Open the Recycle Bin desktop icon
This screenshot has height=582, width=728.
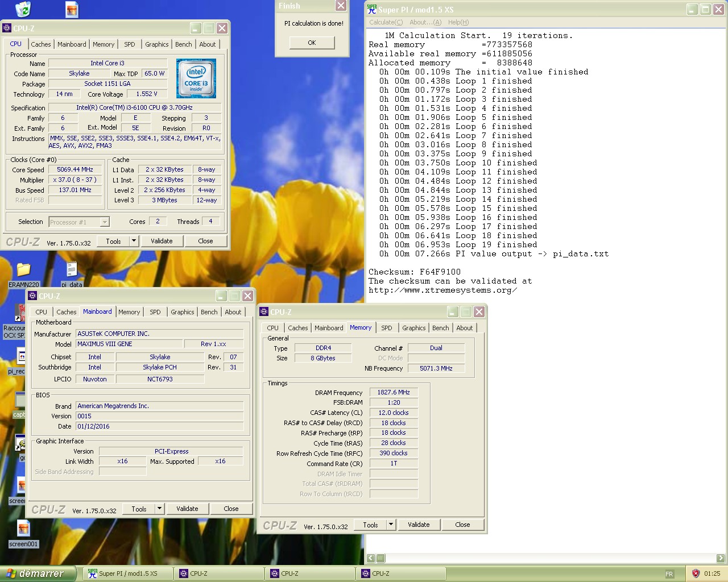click(x=23, y=9)
